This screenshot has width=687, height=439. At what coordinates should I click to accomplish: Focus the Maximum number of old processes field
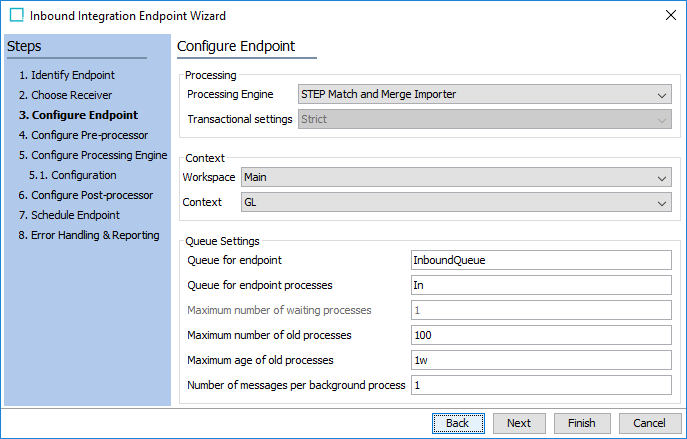[x=540, y=335]
